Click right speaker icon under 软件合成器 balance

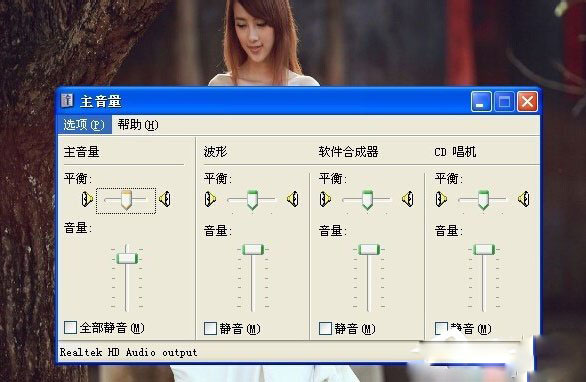[x=408, y=199]
